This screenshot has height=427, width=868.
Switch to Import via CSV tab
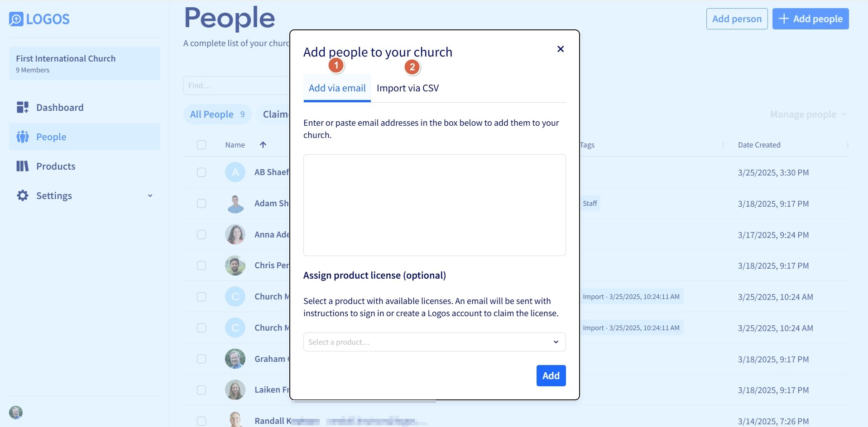(x=408, y=88)
